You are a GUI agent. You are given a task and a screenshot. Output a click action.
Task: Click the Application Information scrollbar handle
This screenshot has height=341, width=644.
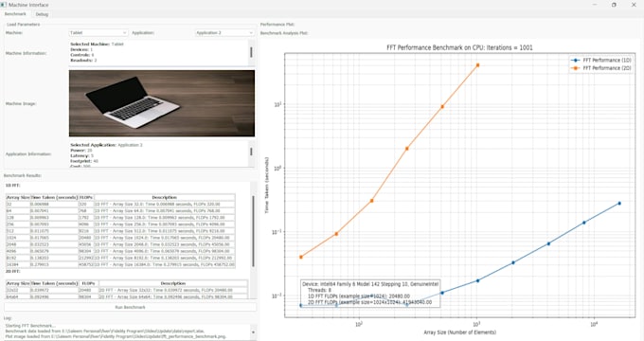(x=251, y=152)
